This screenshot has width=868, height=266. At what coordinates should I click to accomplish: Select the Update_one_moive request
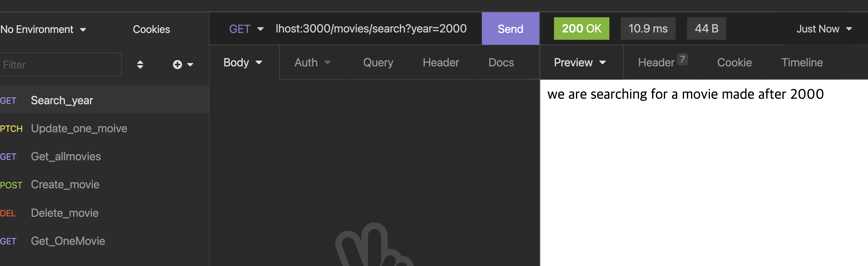coord(79,129)
